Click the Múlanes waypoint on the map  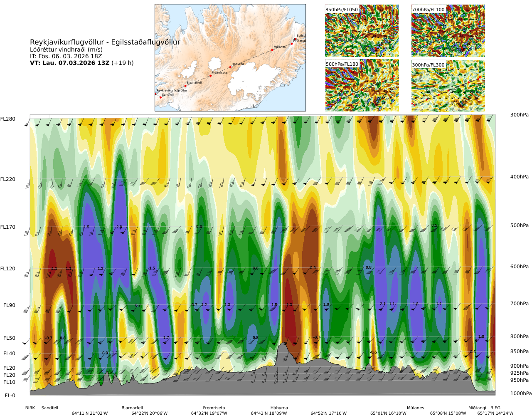(272, 50)
